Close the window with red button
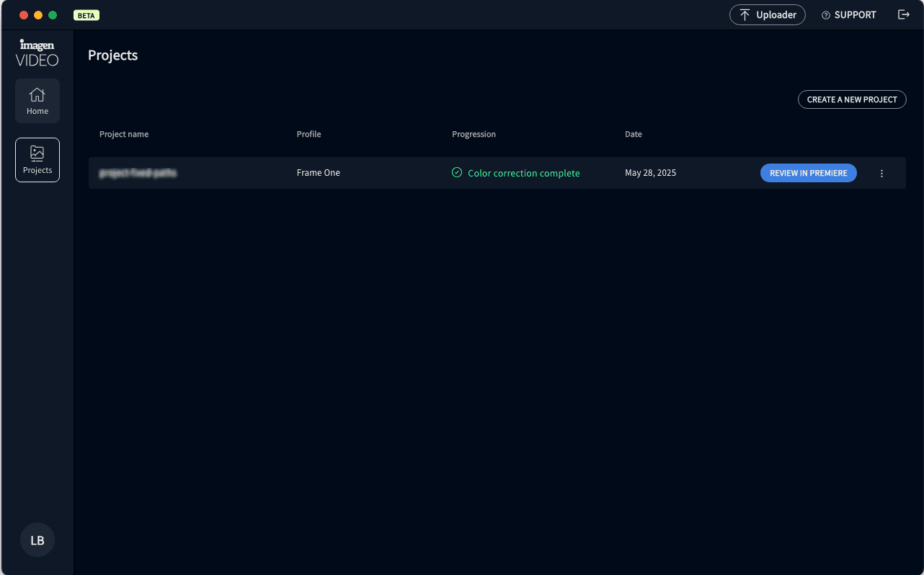This screenshot has height=575, width=924. tap(24, 15)
